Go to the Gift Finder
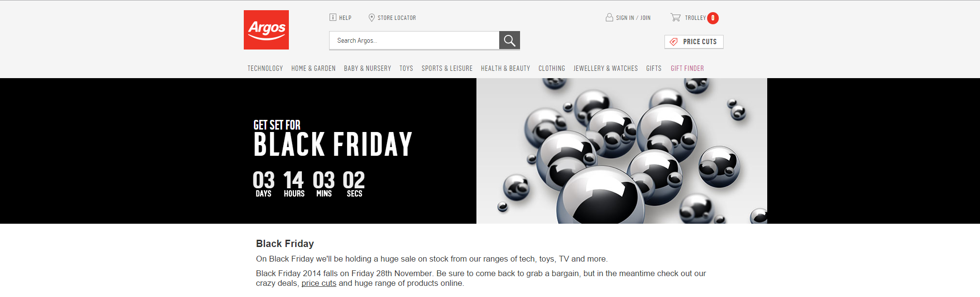The image size is (980, 297). [x=687, y=68]
